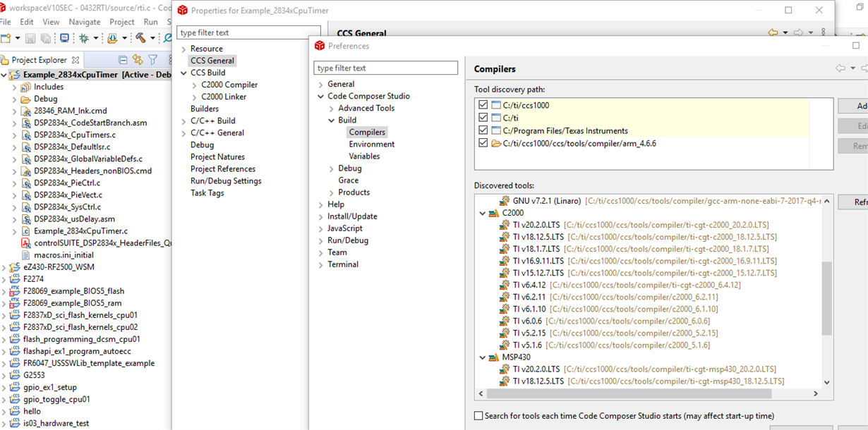Open the View menu
The width and height of the screenshot is (868, 430).
tap(51, 22)
